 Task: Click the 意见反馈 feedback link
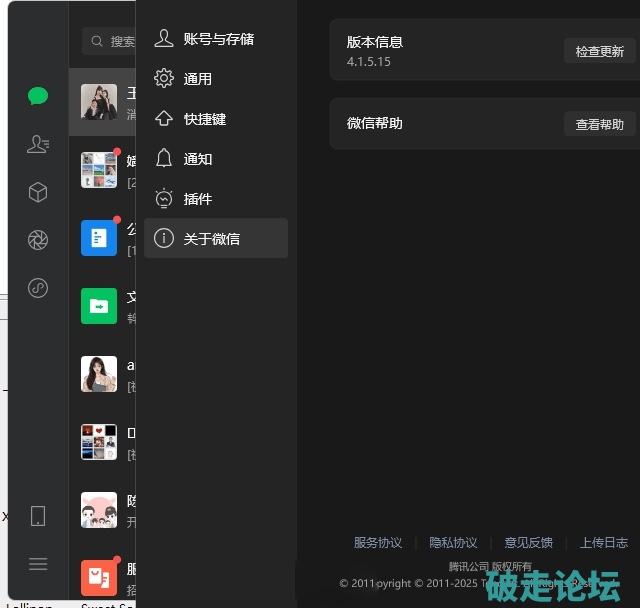click(x=528, y=543)
